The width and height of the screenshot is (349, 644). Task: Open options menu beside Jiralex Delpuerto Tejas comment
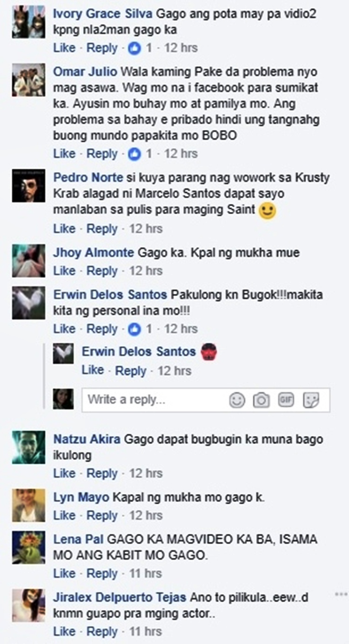point(341,595)
